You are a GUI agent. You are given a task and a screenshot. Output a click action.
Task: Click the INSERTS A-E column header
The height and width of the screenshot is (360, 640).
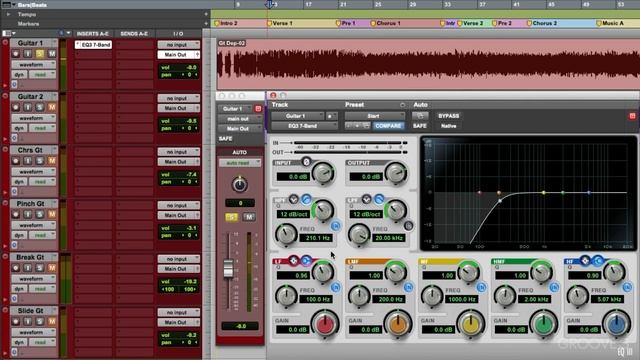pos(93,33)
